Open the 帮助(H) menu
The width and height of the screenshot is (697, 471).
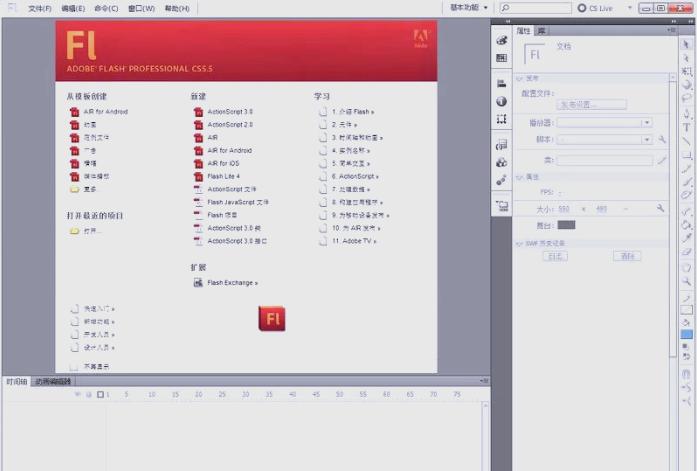pos(177,8)
